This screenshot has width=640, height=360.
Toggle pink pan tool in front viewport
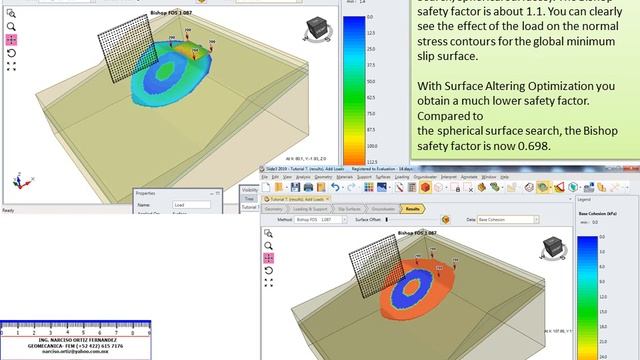click(x=268, y=258)
